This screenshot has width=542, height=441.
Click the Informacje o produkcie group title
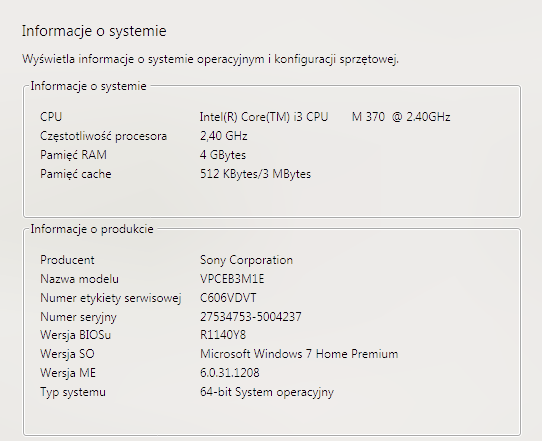[x=92, y=229]
